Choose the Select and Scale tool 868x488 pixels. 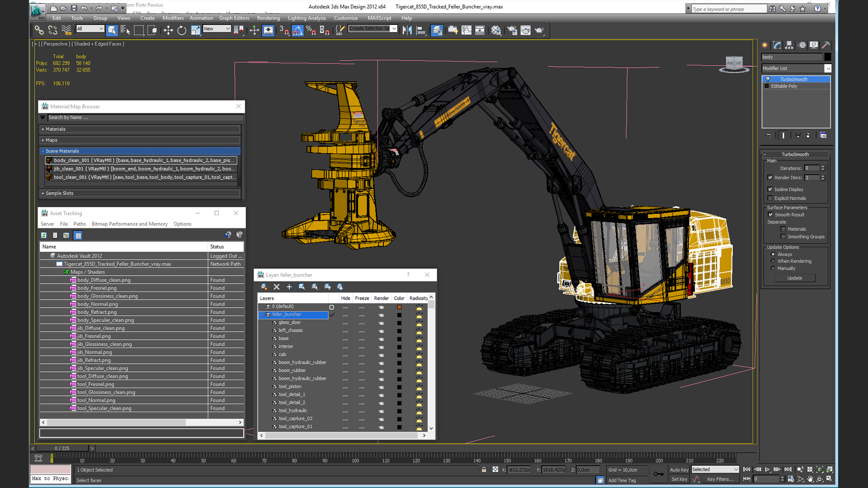[195, 30]
